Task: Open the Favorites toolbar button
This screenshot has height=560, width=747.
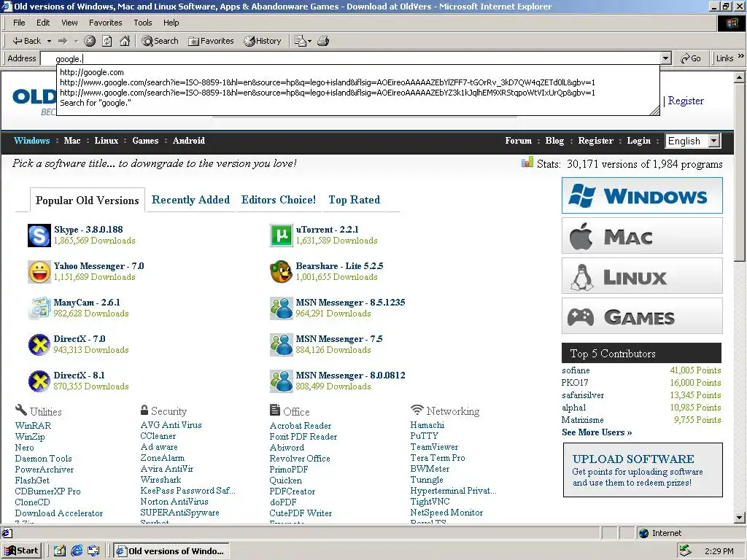Action: point(211,41)
